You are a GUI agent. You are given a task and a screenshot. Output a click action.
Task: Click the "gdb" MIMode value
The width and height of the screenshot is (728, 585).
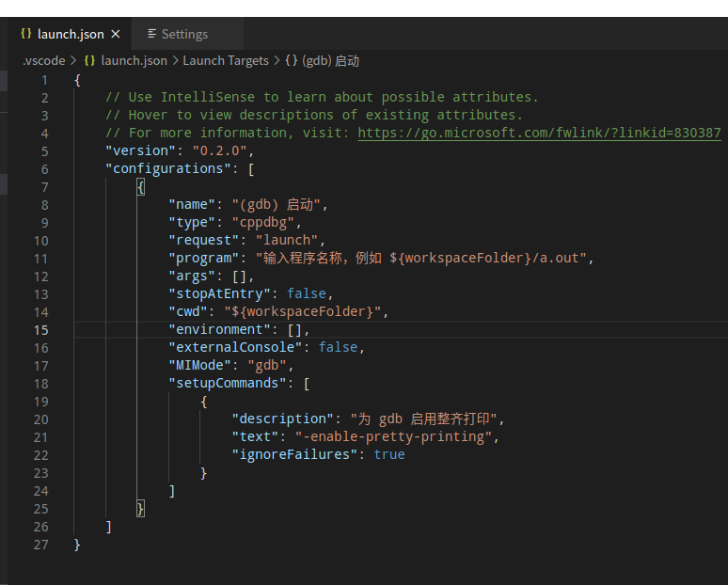point(267,366)
